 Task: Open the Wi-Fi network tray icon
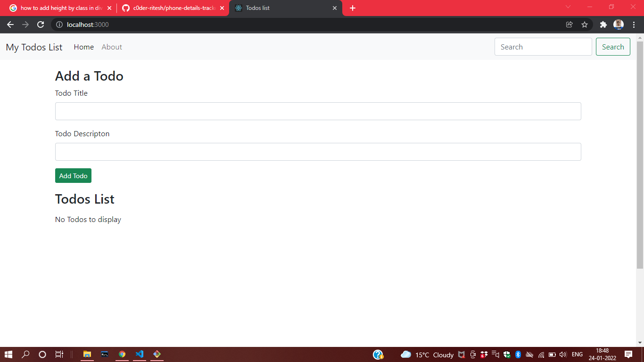(541, 354)
